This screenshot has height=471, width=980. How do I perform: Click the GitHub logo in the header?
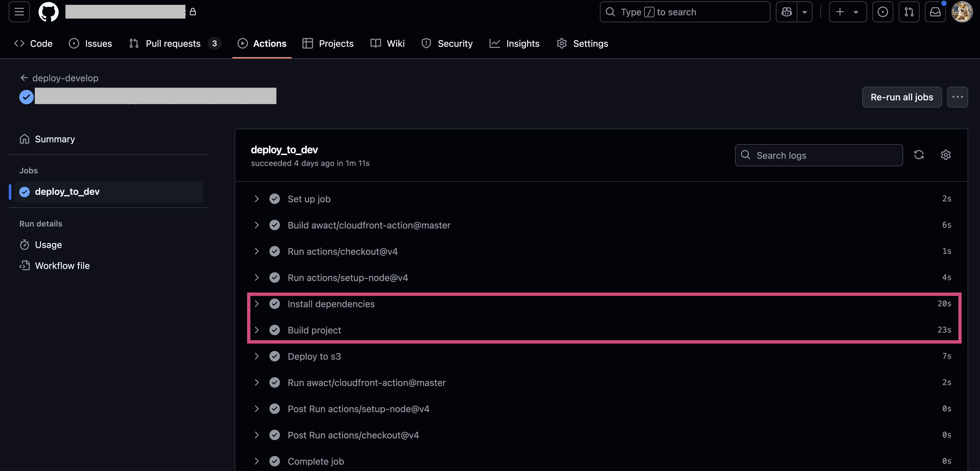[48, 12]
